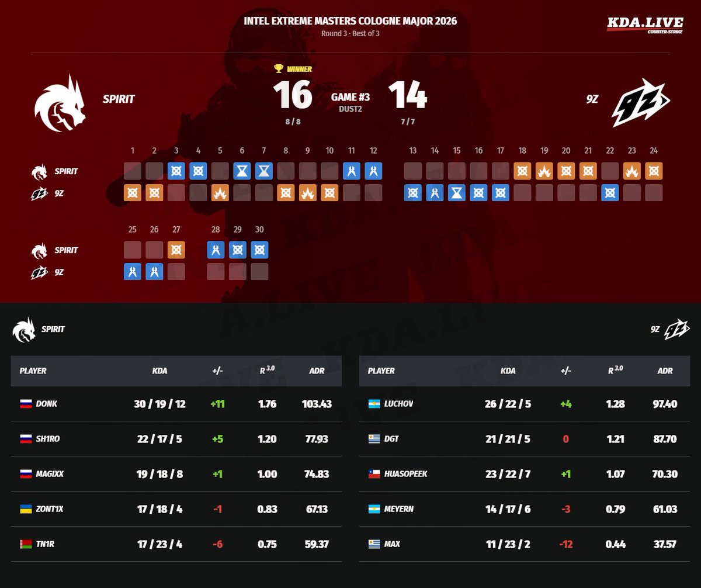Select Spirit's round 19 bomb explosion icon
This screenshot has height=588, width=701.
(544, 171)
